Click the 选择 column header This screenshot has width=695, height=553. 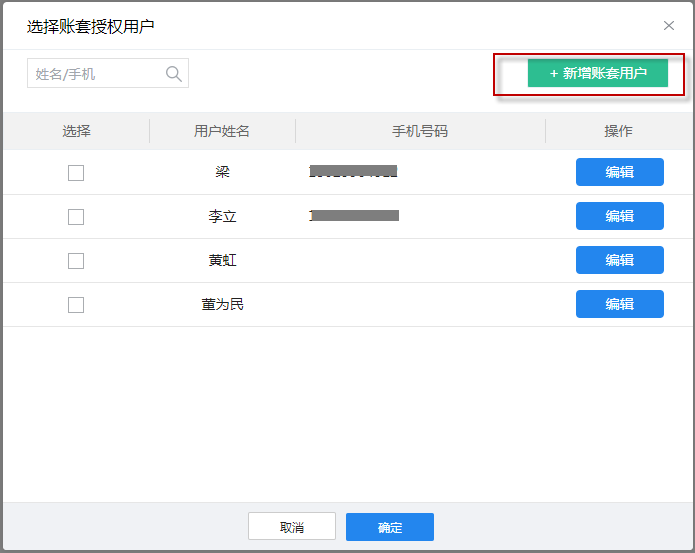(76, 131)
